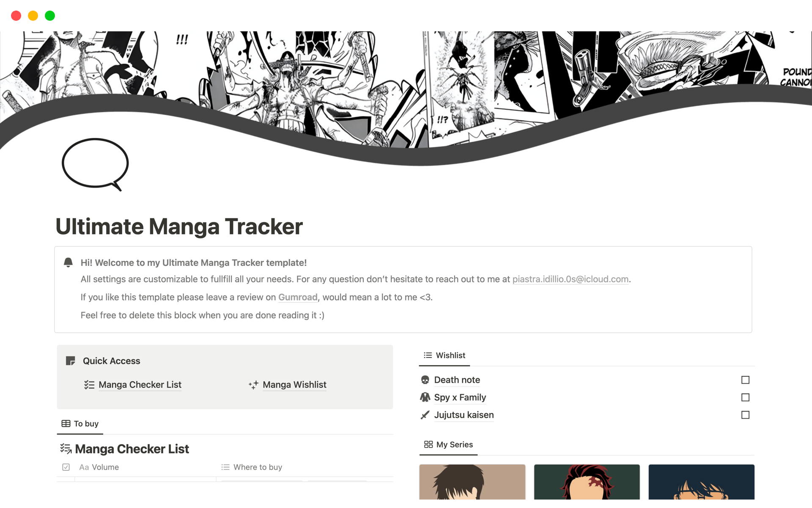This screenshot has width=812, height=508.
Task: Click the bell notification icon
Action: (x=68, y=262)
